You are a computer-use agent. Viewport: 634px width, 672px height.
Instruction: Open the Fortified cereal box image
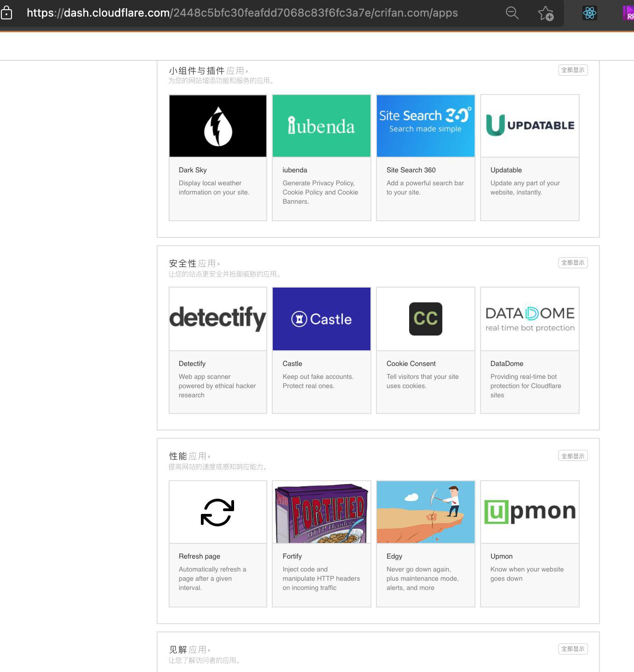coord(322,512)
